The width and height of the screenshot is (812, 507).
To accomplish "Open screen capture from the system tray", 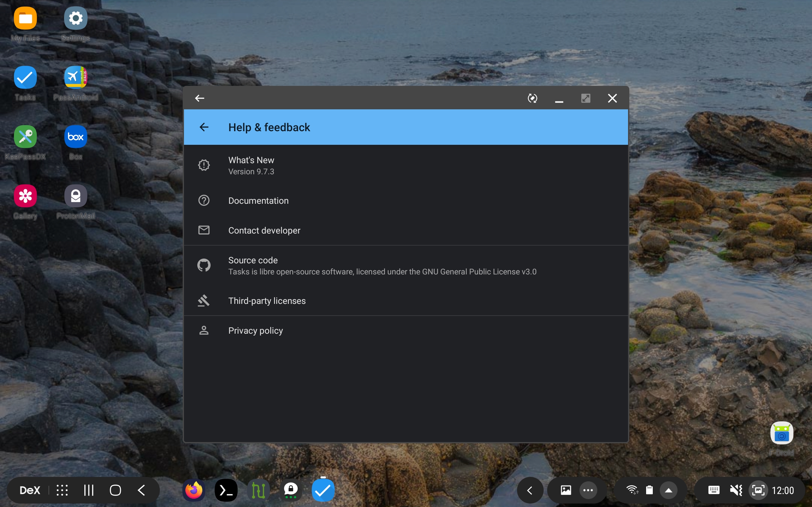I will (x=758, y=490).
